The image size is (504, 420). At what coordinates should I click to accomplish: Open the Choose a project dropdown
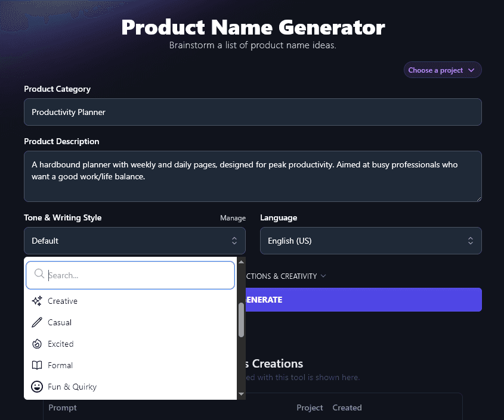tap(443, 70)
